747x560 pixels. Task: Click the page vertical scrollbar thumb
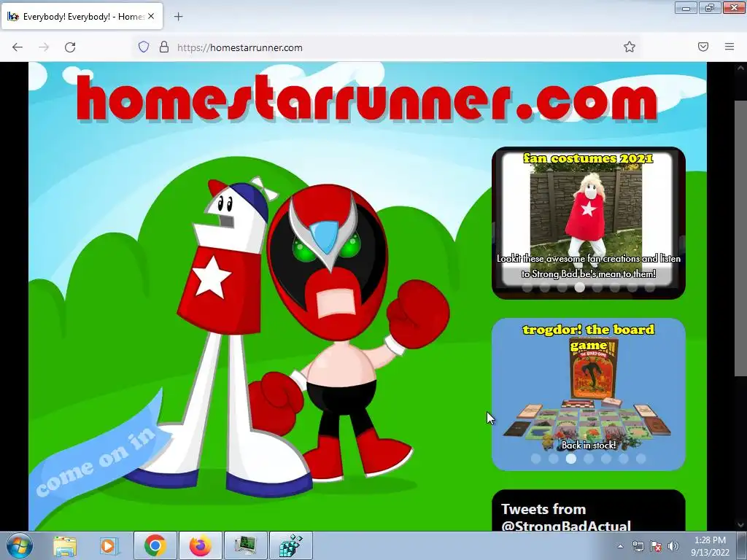[741, 238]
